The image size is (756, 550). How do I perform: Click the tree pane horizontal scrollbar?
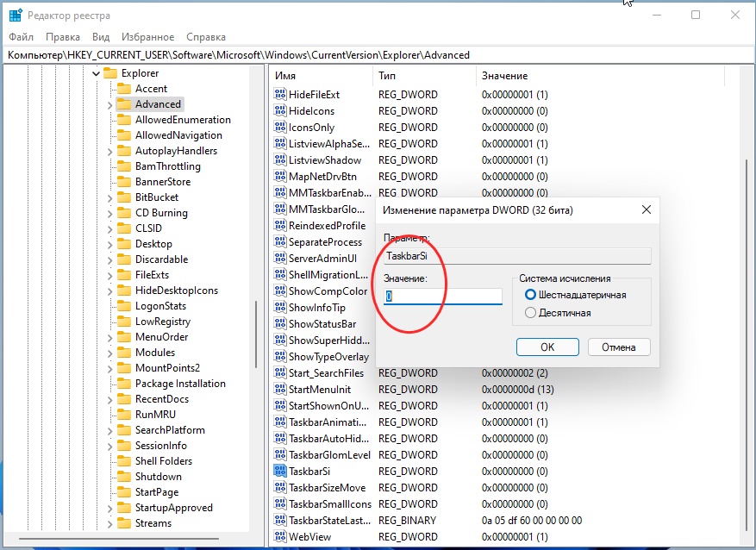[x=119, y=539]
